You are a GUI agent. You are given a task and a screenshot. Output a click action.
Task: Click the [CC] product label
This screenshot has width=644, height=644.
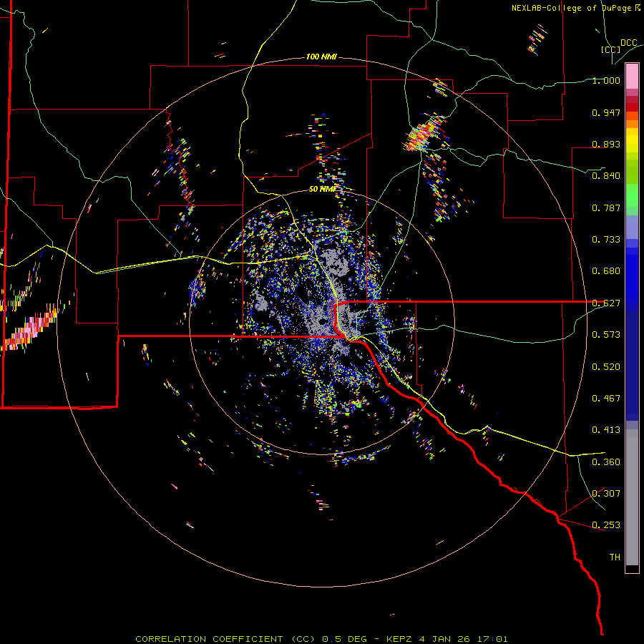(x=611, y=49)
